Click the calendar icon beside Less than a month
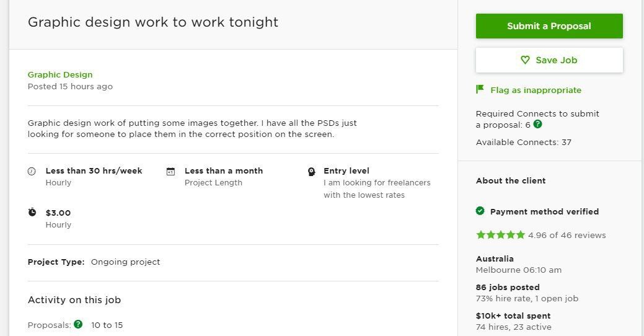Viewport: 644px width, 336px height. (170, 171)
